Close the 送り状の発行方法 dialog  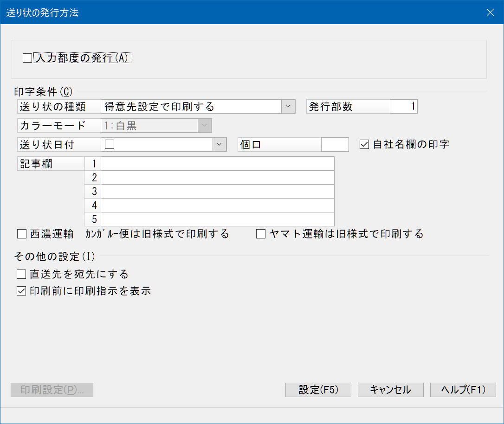[490, 13]
